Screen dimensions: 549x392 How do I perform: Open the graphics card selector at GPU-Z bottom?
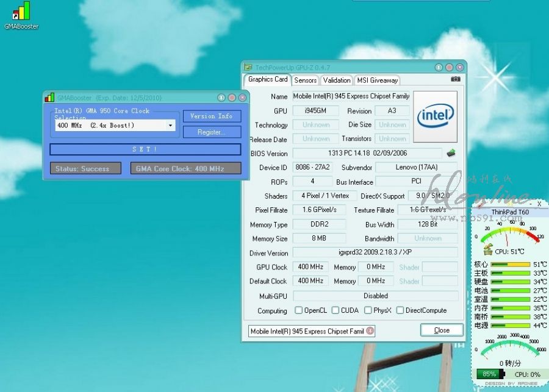pyautogui.click(x=370, y=331)
